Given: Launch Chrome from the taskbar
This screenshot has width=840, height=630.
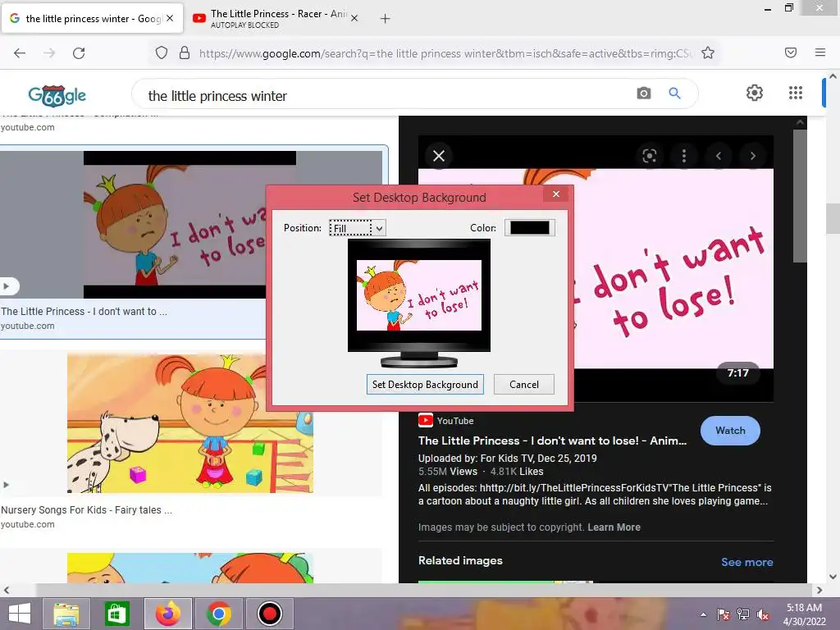Looking at the screenshot, I should [218, 614].
